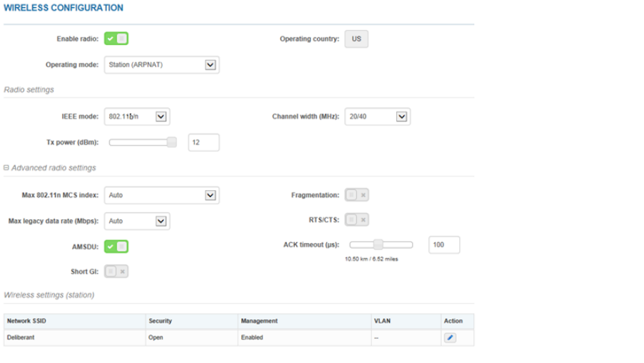
Task: Enable the Short GI toggle
Action: click(116, 272)
